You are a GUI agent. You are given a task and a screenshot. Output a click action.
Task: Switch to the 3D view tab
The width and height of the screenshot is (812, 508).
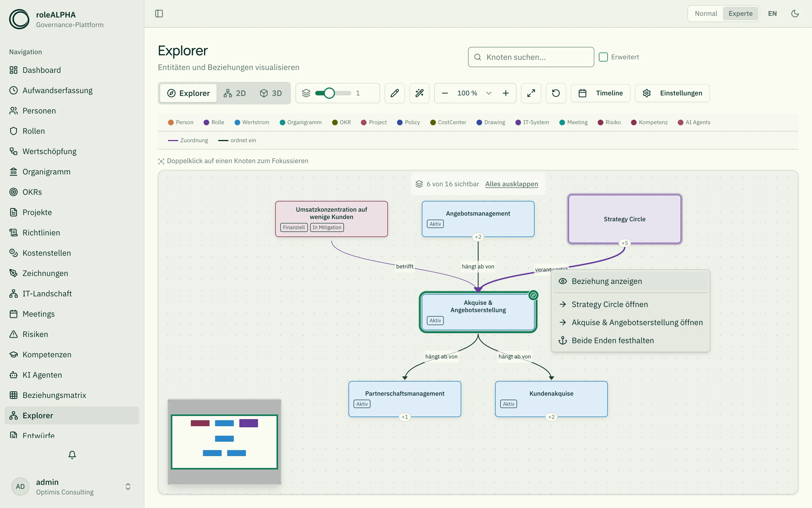271,93
